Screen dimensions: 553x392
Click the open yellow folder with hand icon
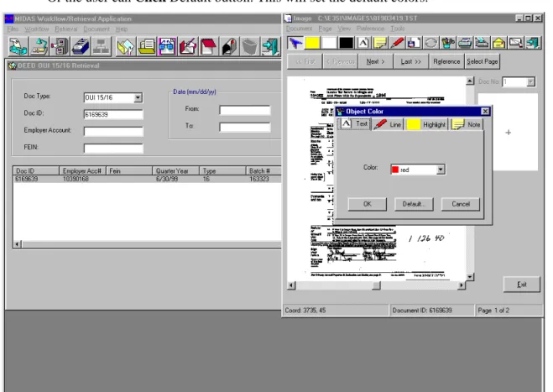126,46
